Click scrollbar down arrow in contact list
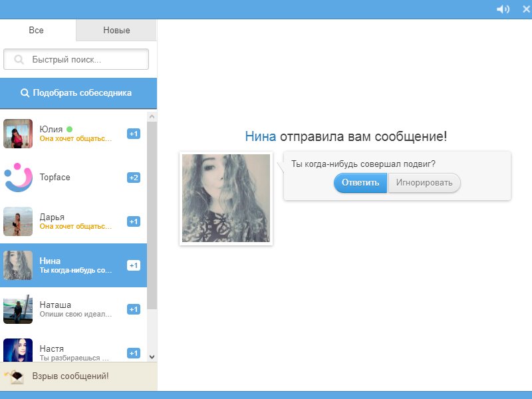The height and width of the screenshot is (399, 532). click(x=152, y=357)
